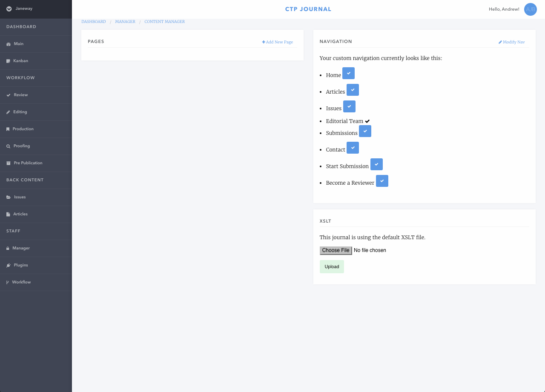Toggle the Home navigation checkbox
The image size is (545, 392).
click(348, 73)
